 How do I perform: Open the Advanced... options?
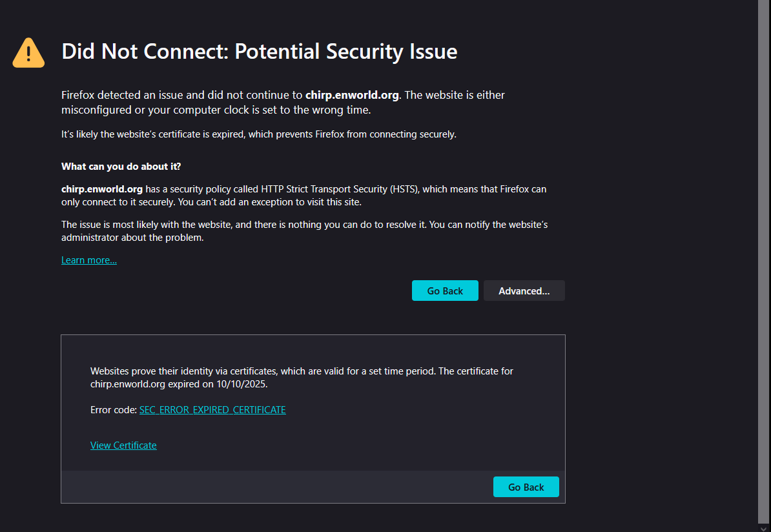tap(524, 291)
